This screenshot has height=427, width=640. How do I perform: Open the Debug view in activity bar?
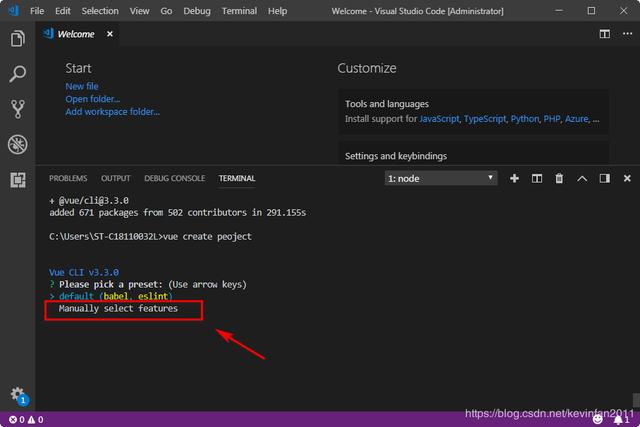pyautogui.click(x=18, y=144)
